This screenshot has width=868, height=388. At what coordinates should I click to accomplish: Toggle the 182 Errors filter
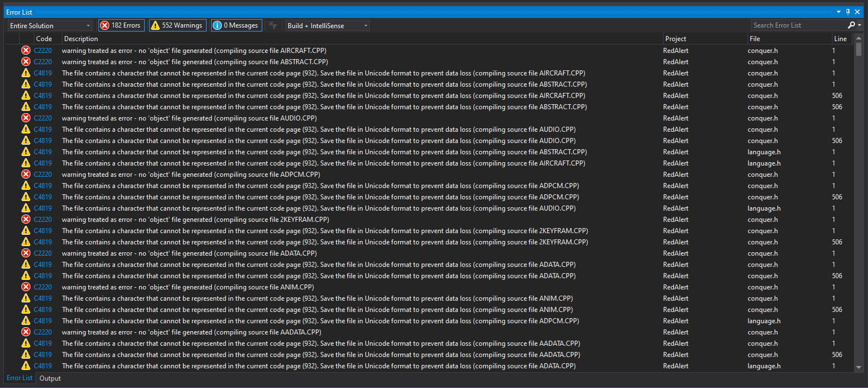[121, 25]
